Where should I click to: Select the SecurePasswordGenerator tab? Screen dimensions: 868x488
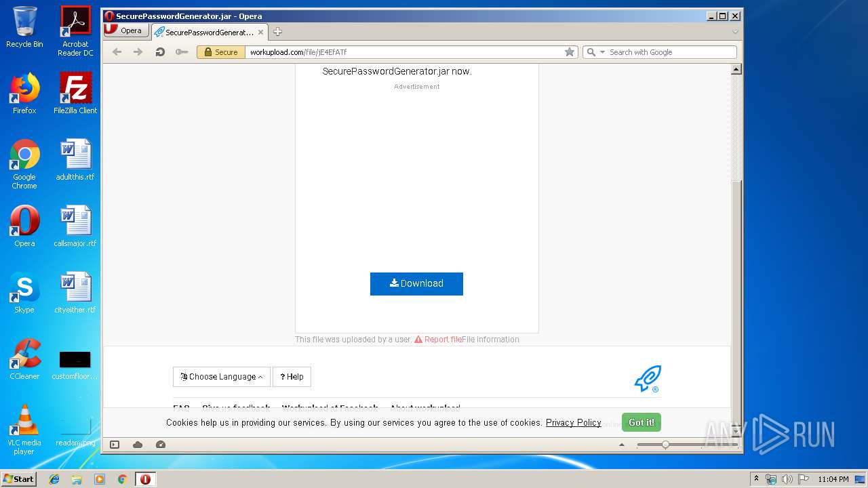coord(209,32)
